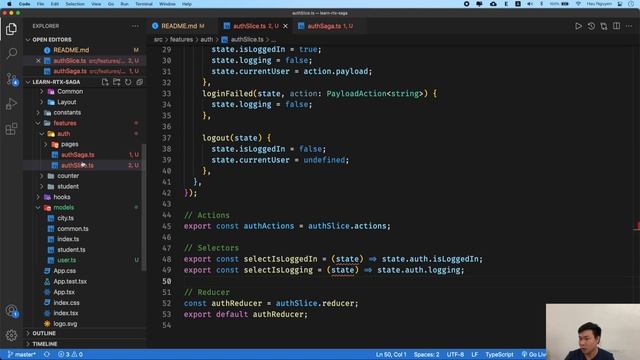Screen dimensions: 640x360
Task: Open authSaga.ts in file tree
Action: pos(78,155)
